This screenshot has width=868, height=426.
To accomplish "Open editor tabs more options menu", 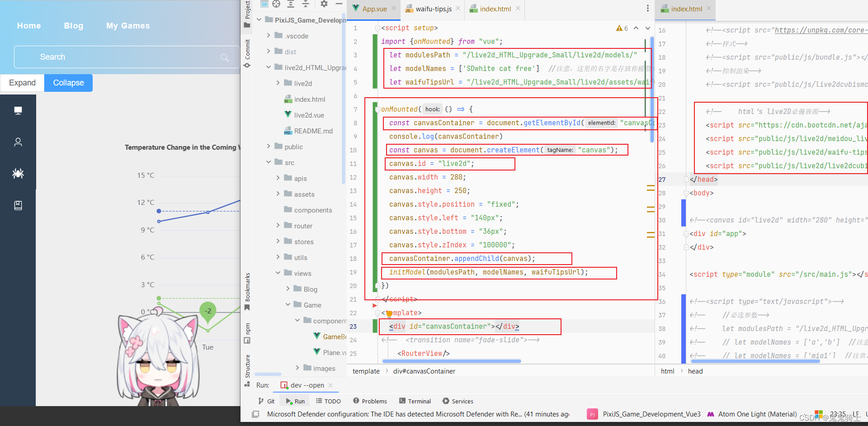I will [x=647, y=9].
